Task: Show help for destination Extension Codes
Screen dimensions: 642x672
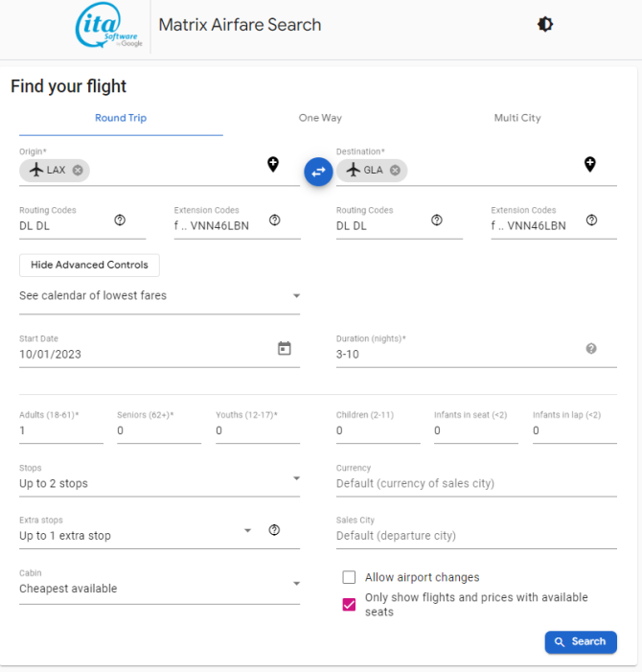Action: click(591, 220)
